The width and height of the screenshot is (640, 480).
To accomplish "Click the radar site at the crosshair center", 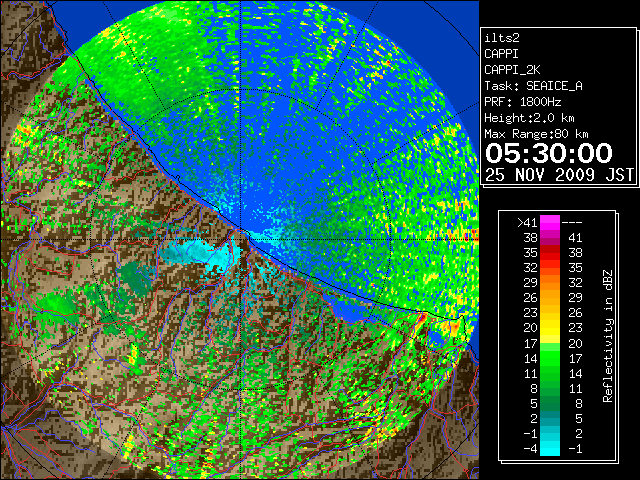I will click(x=241, y=240).
